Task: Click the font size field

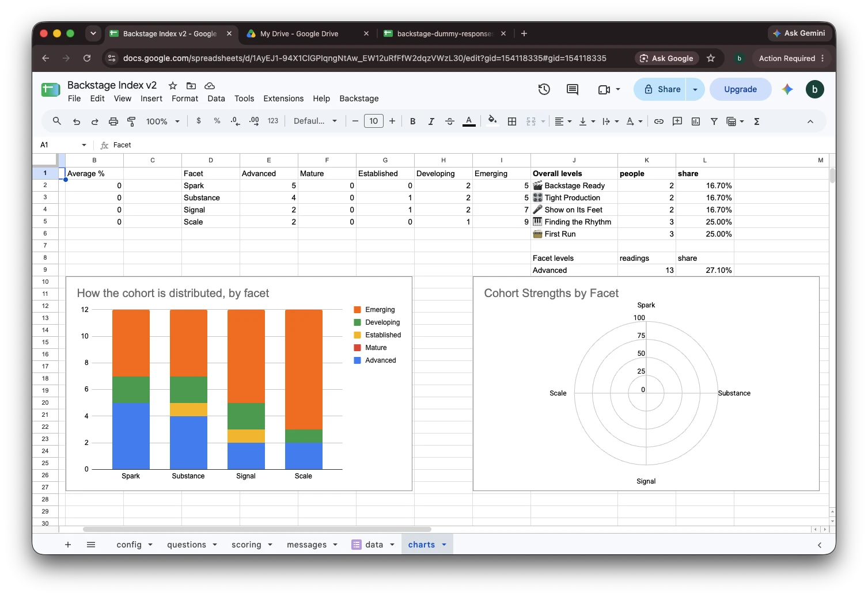Action: pos(374,121)
